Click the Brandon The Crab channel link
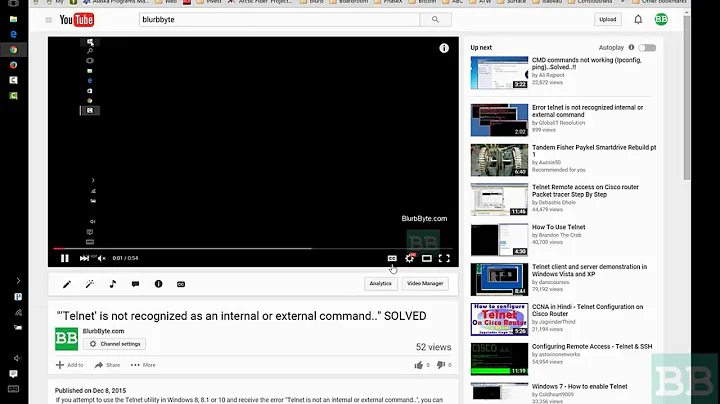 (557, 235)
